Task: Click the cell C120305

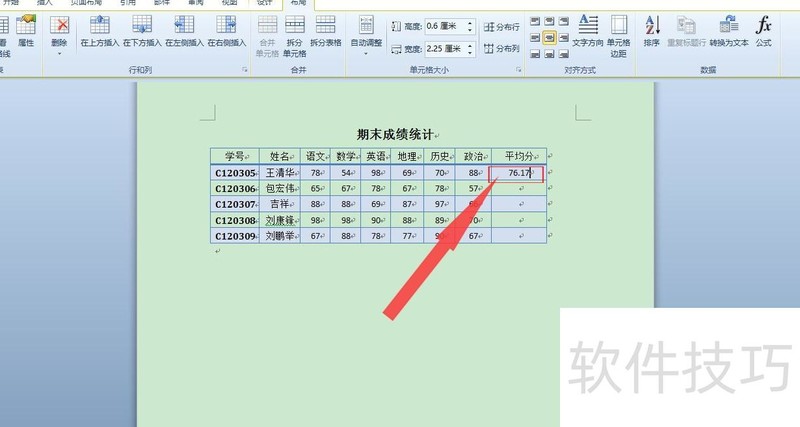Action: (235, 173)
